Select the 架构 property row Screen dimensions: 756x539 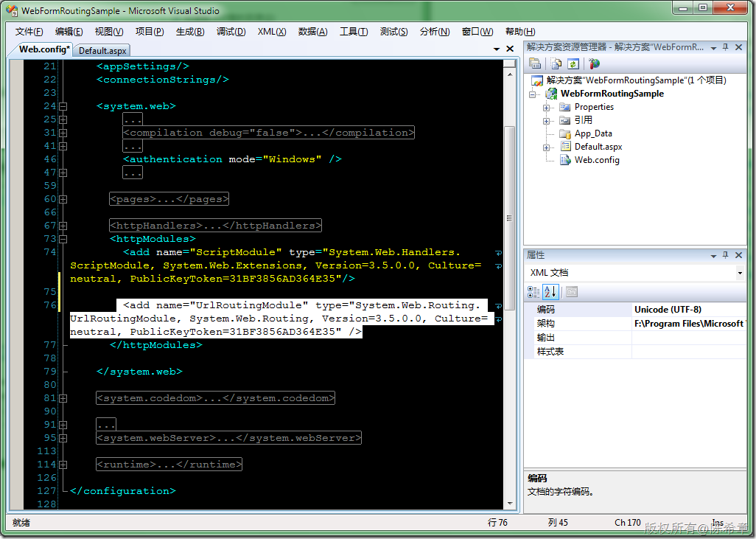[x=635, y=324]
